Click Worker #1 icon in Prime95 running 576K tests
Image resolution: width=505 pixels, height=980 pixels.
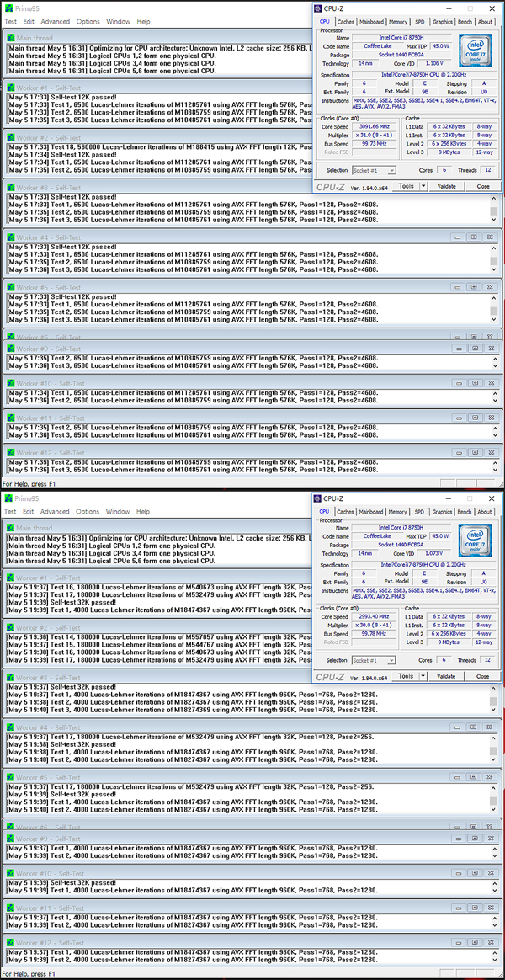(10, 88)
